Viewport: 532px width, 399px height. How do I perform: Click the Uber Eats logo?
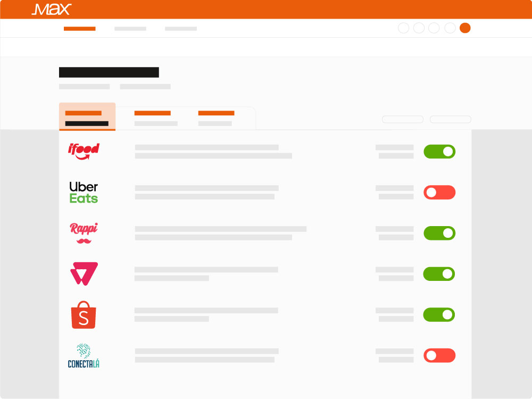click(x=84, y=193)
